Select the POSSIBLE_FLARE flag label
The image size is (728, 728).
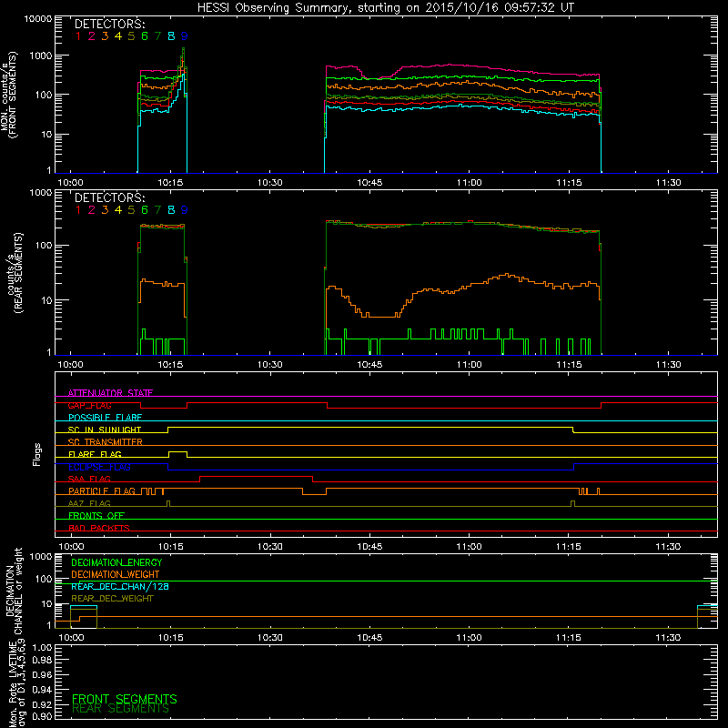coord(105,418)
